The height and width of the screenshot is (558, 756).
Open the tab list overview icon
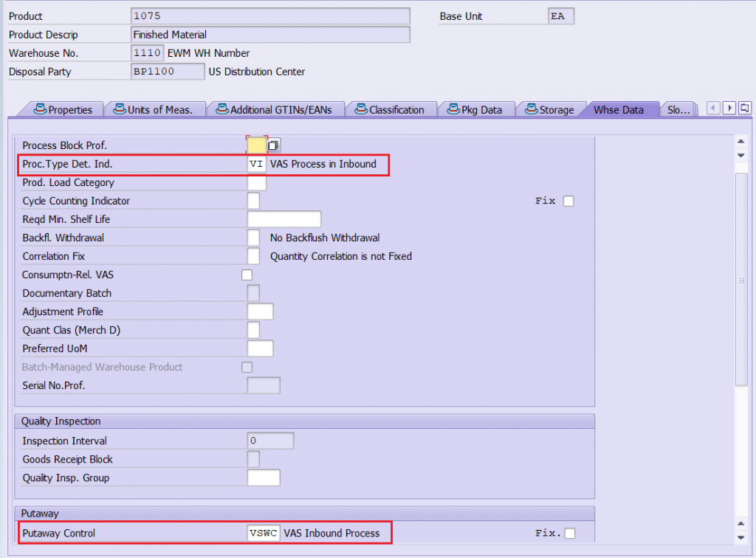point(744,108)
